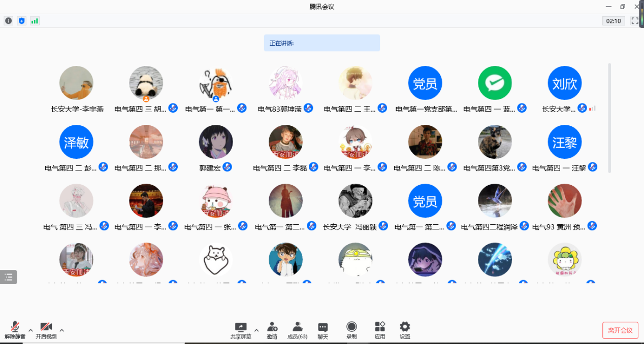Viewport: 644px width, 344px height.
Task: Click the red 离开会议 button
Action: pos(620,330)
